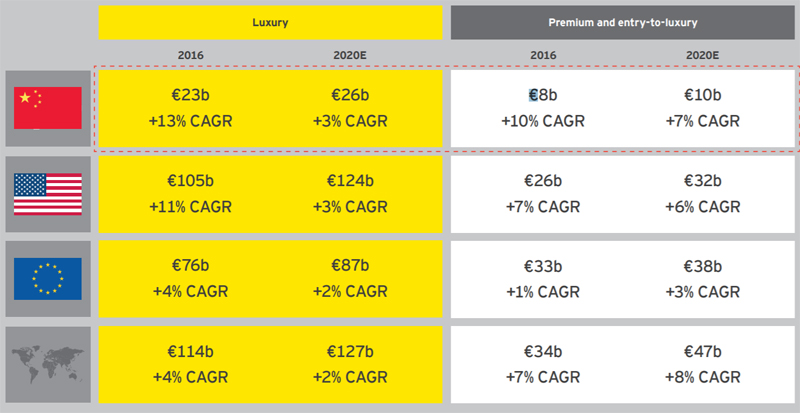Click the €127b world luxury 2020E value
The image size is (800, 413).
click(350, 351)
